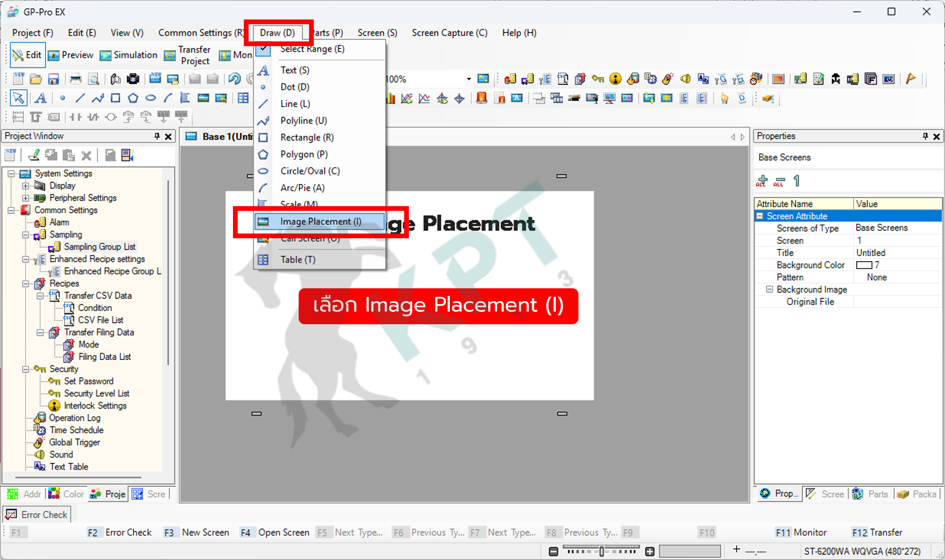
Task: Click F3 New Screen function key
Action: (196, 532)
